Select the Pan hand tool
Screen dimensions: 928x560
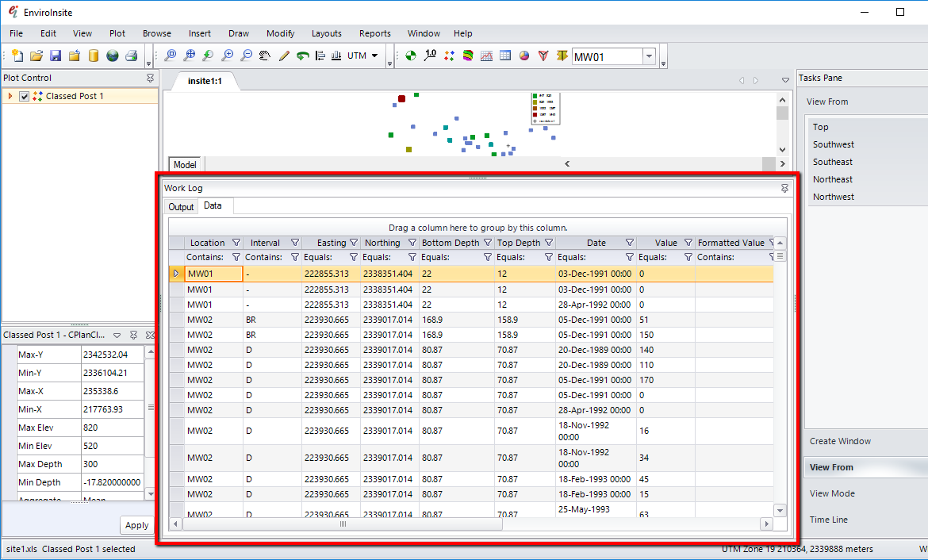click(x=265, y=56)
